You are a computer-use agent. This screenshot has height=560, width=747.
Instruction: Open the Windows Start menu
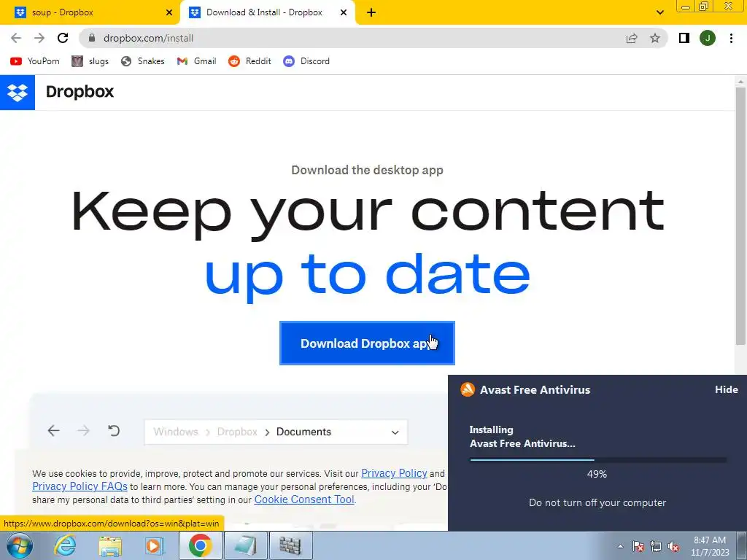pyautogui.click(x=19, y=546)
